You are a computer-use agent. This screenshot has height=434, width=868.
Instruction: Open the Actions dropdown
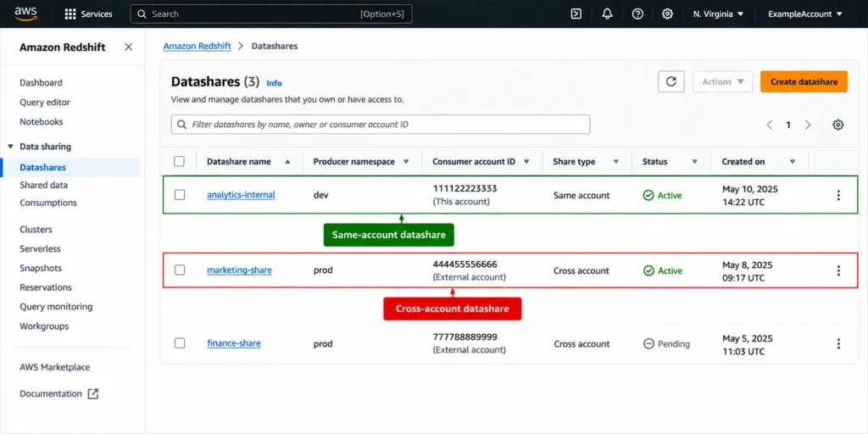point(723,81)
